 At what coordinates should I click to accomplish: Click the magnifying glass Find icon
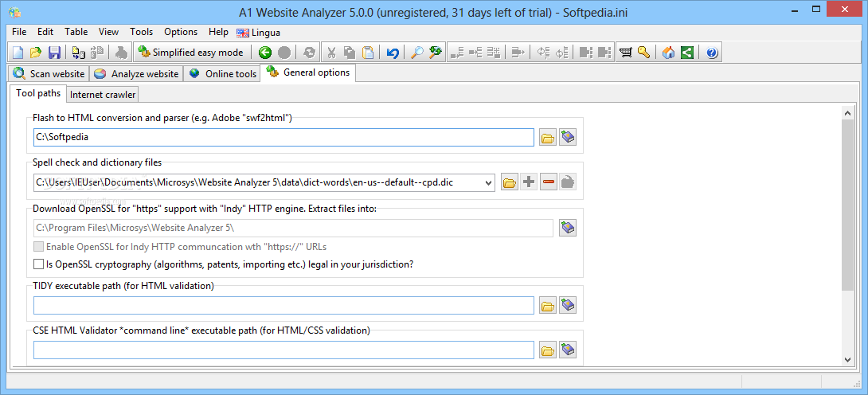pyautogui.click(x=416, y=53)
